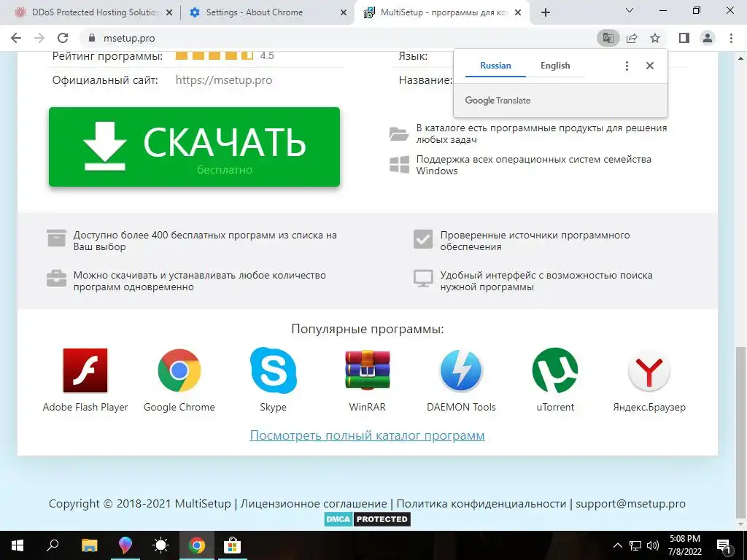Open the network status tray icon
The height and width of the screenshot is (560, 747).
coord(635,545)
